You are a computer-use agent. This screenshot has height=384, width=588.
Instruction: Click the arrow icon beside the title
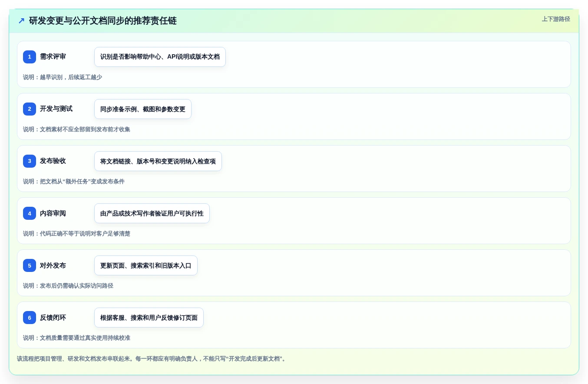coord(21,21)
